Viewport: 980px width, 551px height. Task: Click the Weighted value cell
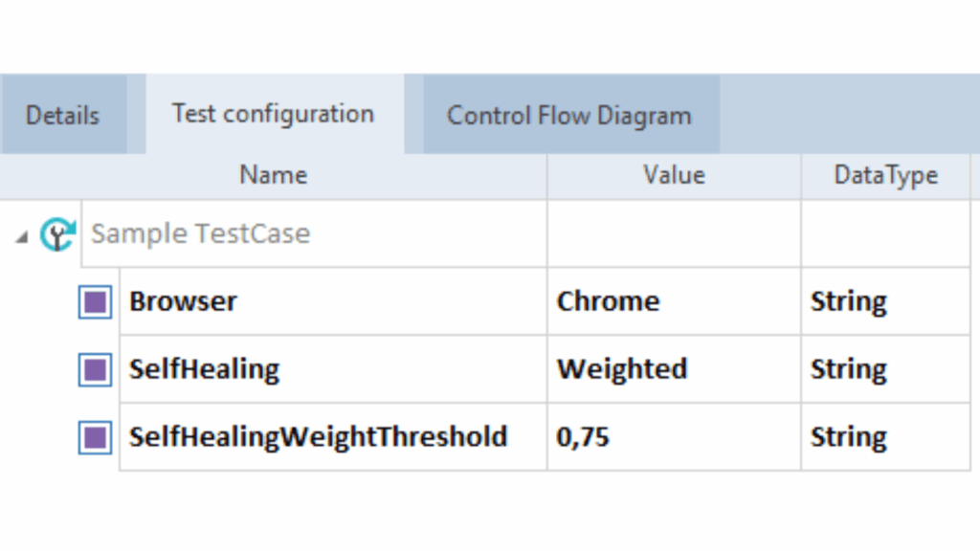622,370
